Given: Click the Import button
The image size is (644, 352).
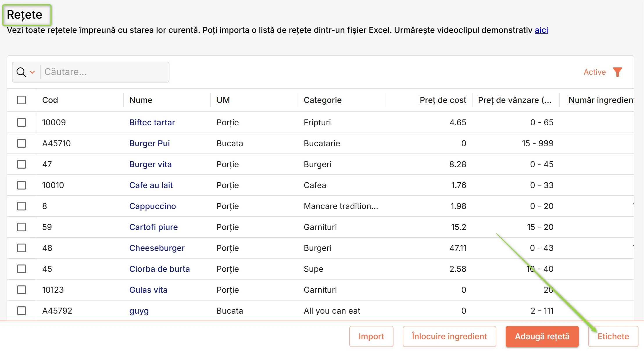Looking at the screenshot, I should click(371, 336).
